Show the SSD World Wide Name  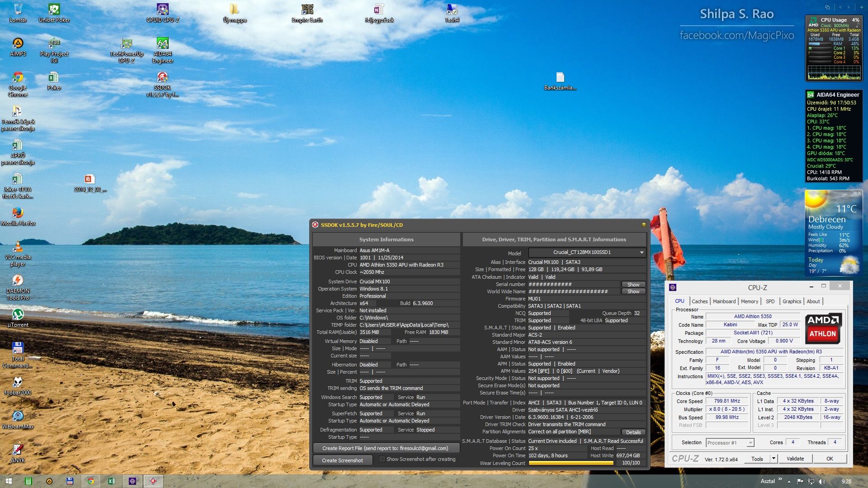click(x=633, y=291)
